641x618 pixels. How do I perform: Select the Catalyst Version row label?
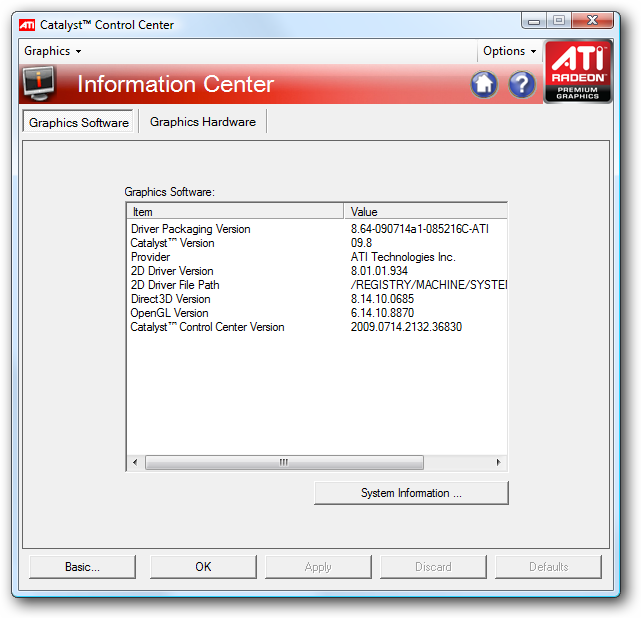(172, 243)
